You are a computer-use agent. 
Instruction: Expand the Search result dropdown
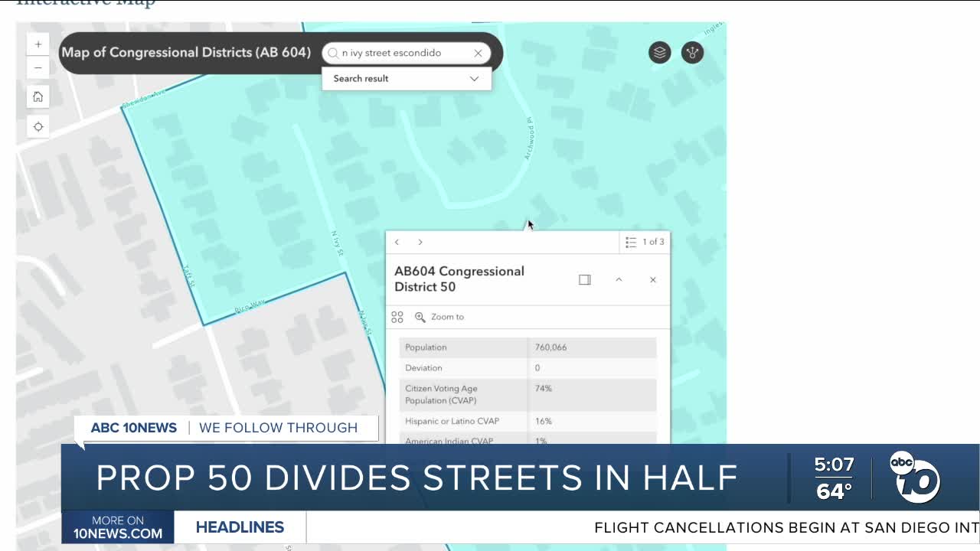[x=474, y=78]
